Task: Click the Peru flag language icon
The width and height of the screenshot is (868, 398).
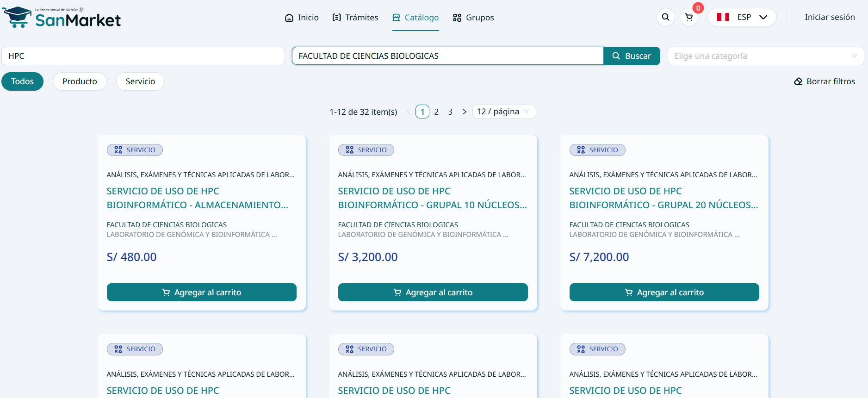Action: (723, 17)
